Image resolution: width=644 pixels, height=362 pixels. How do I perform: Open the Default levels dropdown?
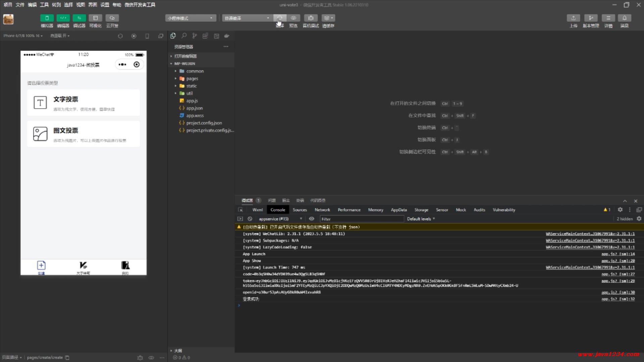click(x=421, y=219)
